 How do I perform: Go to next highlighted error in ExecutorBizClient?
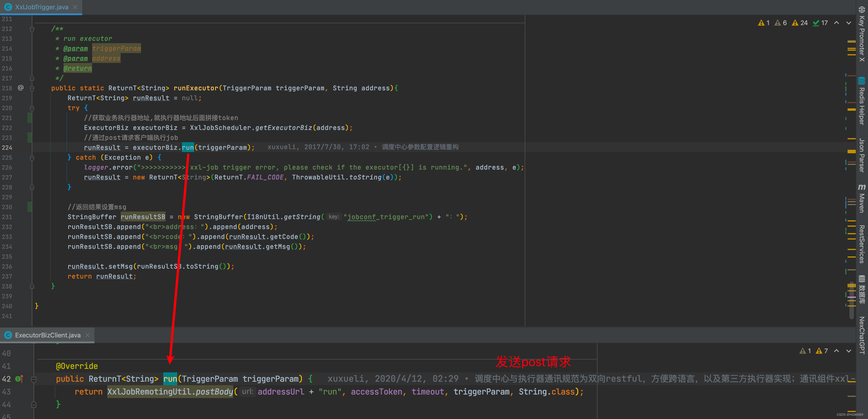tap(849, 351)
